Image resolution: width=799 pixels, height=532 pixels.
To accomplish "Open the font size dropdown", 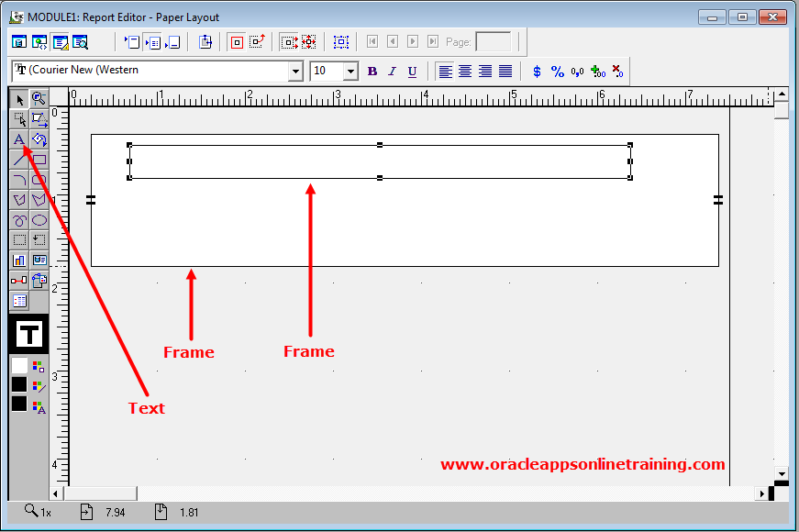I will tap(350, 72).
